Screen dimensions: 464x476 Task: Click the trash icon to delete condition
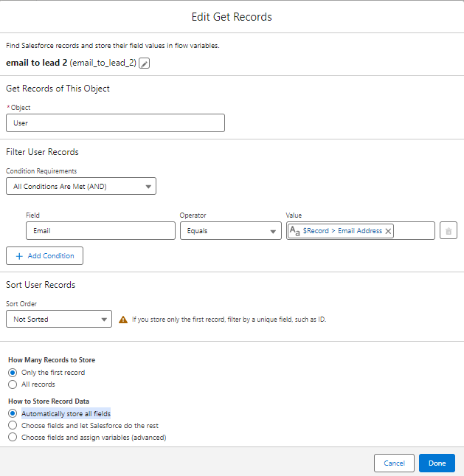(x=449, y=231)
